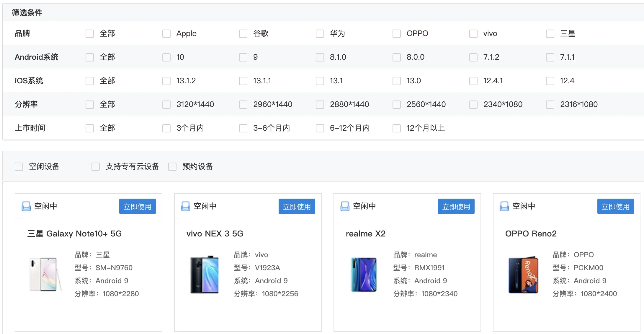Click device icon on Samsung Galaxy Note10+ card

(26, 206)
